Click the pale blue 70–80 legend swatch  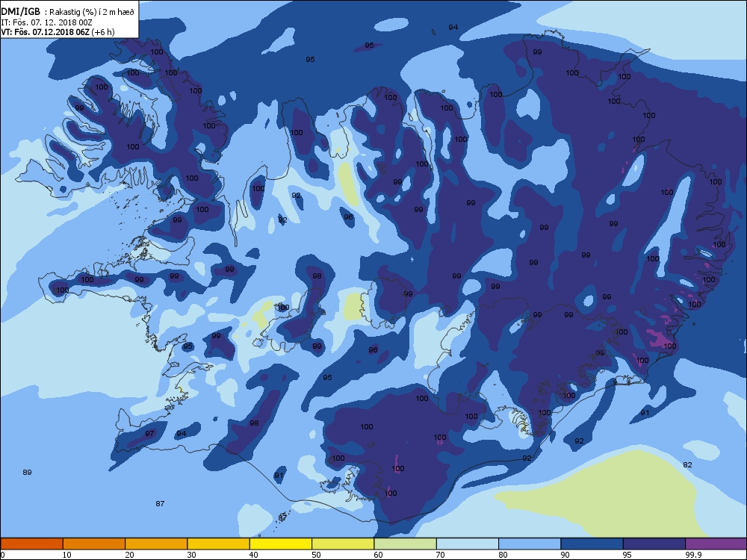click(468, 544)
